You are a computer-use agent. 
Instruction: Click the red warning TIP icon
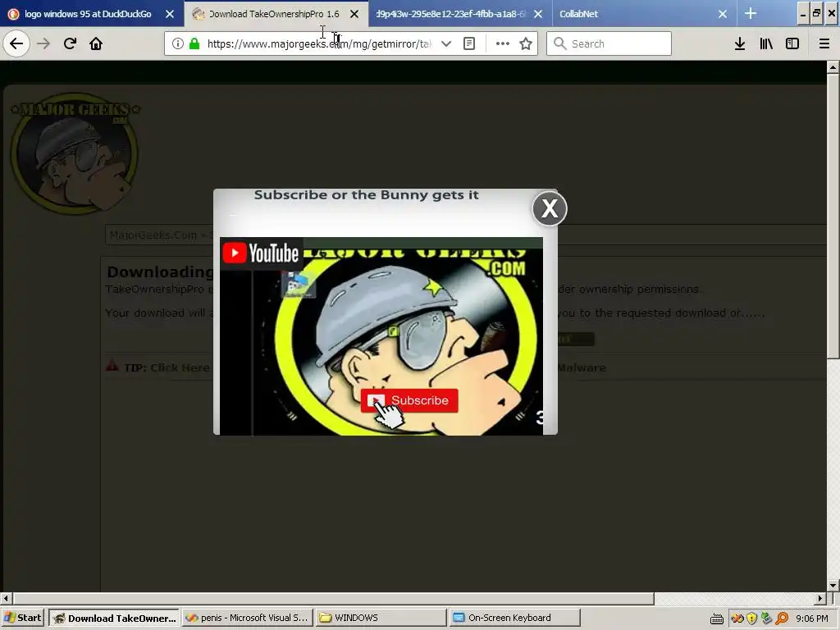coord(112,366)
